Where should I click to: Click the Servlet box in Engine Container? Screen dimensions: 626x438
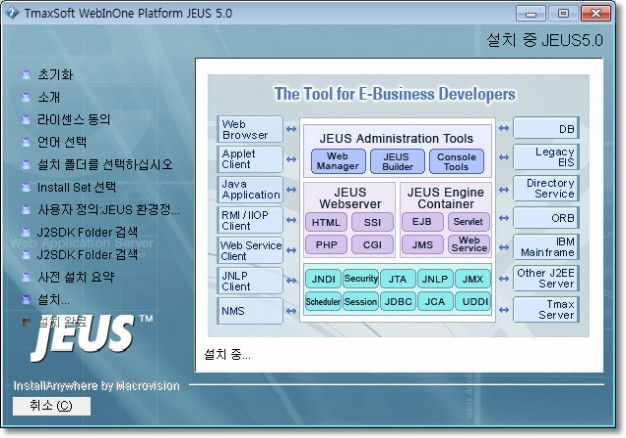(468, 222)
